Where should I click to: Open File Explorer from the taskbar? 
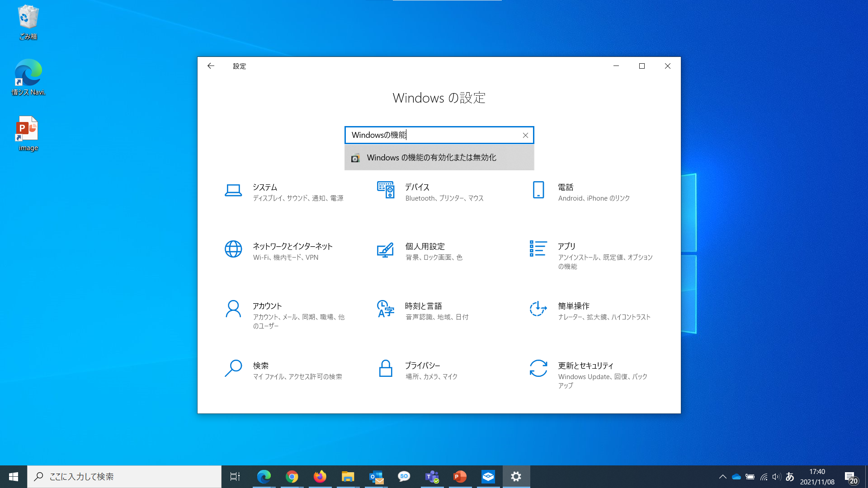click(x=348, y=477)
